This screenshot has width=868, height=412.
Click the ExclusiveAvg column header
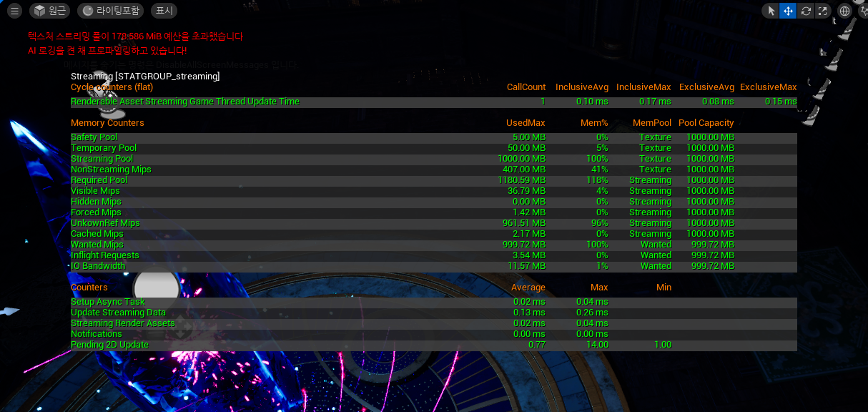coord(706,87)
